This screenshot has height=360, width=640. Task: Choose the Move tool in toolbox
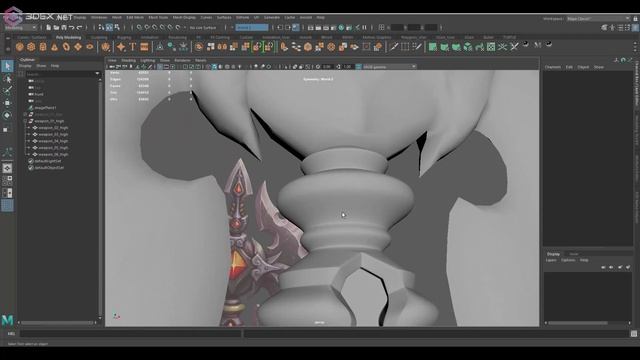[7, 102]
